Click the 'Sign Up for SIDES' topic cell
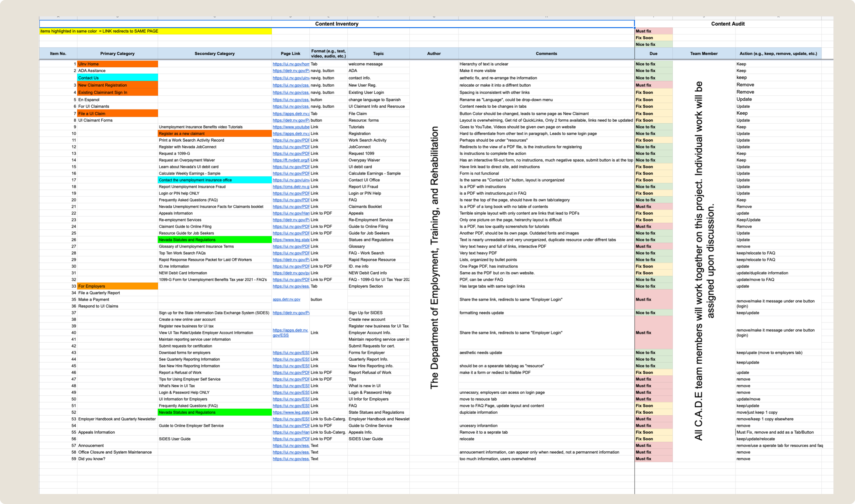 coord(378,313)
